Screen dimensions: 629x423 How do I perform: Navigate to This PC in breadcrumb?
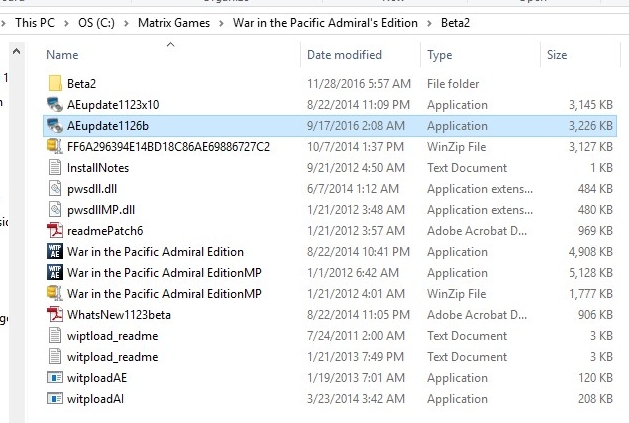pos(35,23)
